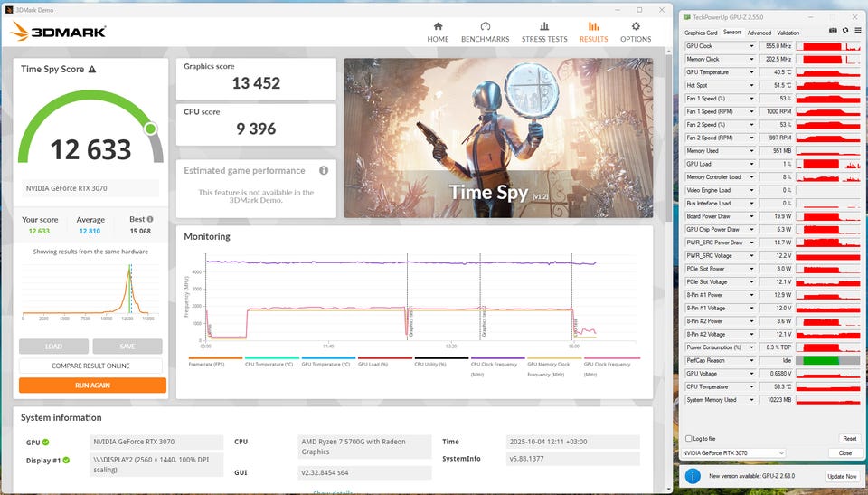Select the Results section
The image size is (868, 495).
point(593,33)
